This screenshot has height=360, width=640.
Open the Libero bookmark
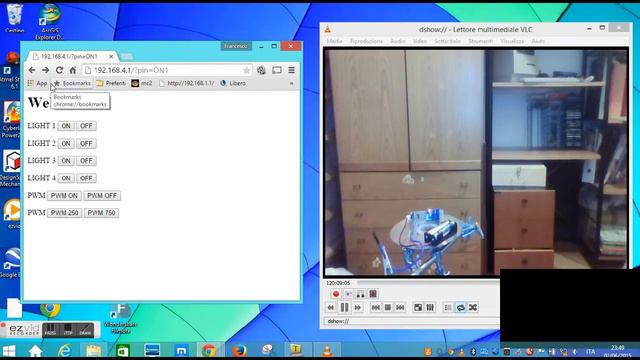[x=233, y=83]
